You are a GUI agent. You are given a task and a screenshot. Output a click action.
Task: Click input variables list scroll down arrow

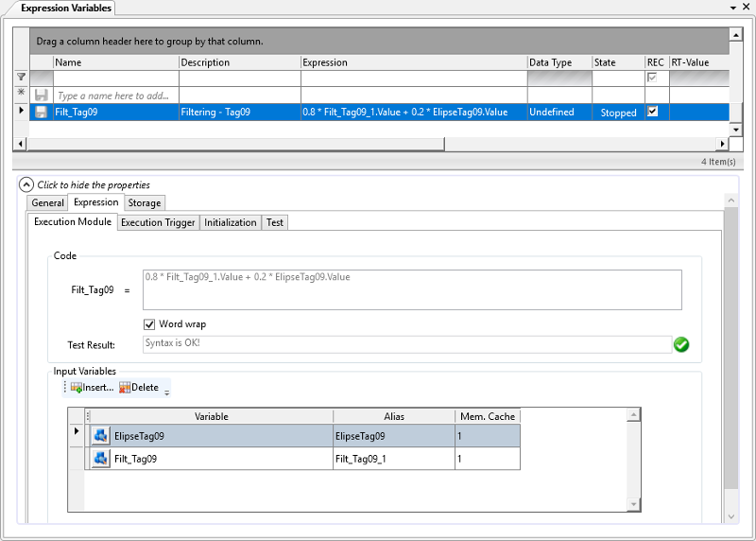point(633,504)
